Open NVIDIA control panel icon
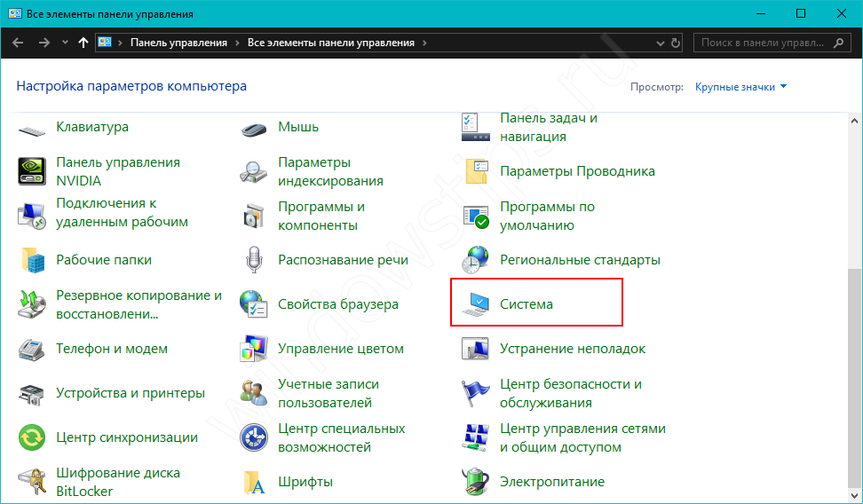863x504 pixels. [32, 171]
